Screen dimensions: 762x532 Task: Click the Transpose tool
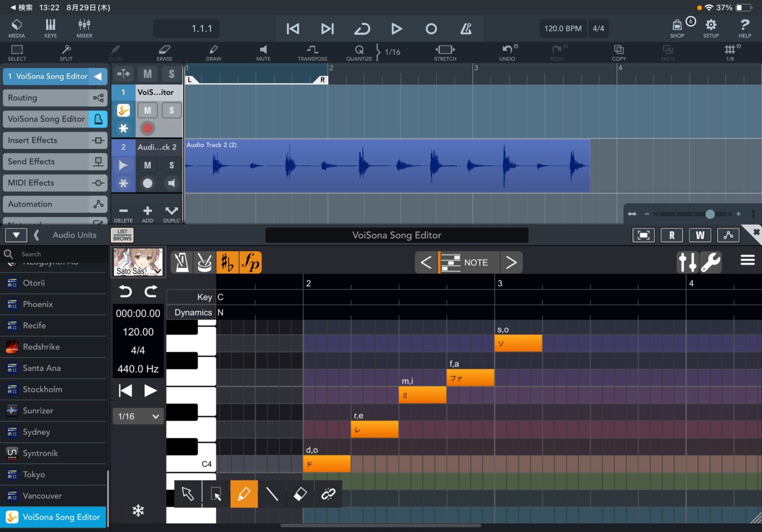[x=312, y=52]
